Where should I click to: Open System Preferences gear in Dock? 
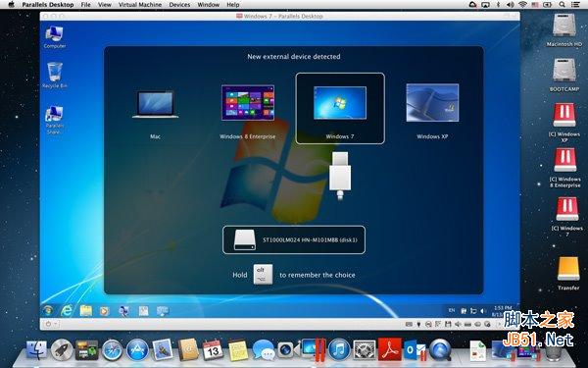(365, 349)
